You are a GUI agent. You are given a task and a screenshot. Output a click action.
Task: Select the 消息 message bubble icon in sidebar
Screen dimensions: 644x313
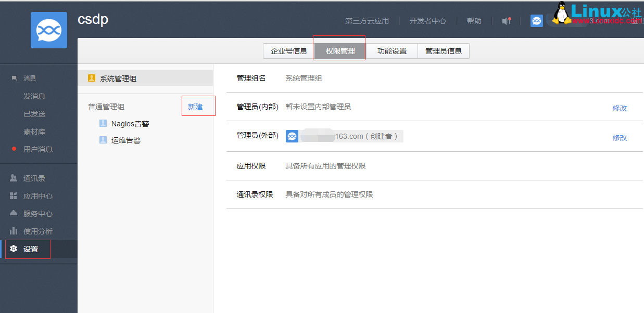click(14, 78)
